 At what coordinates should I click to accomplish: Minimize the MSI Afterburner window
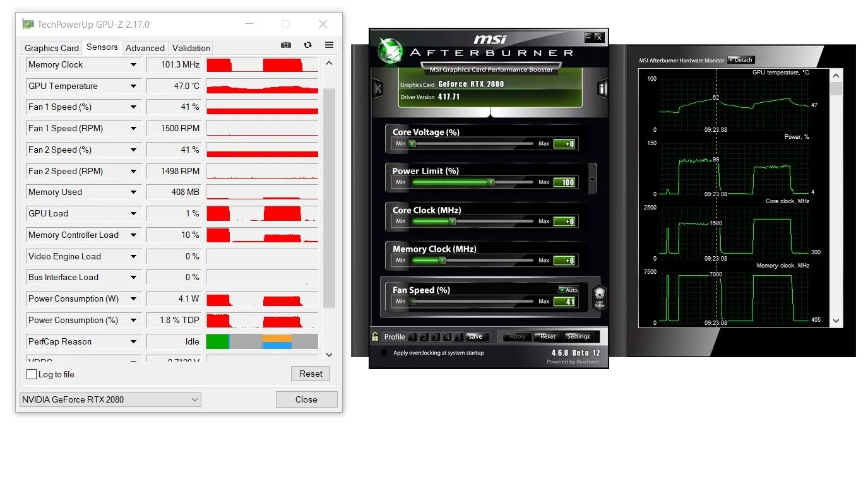[x=589, y=37]
